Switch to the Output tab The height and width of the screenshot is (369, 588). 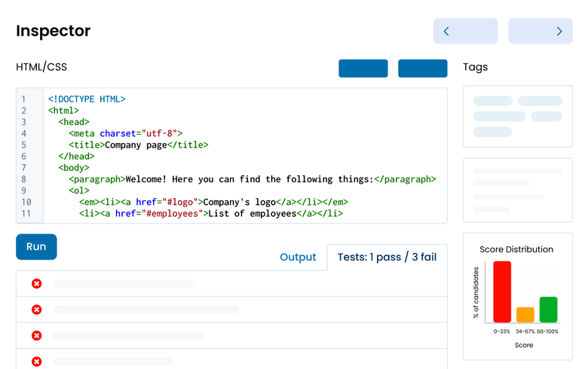click(298, 257)
